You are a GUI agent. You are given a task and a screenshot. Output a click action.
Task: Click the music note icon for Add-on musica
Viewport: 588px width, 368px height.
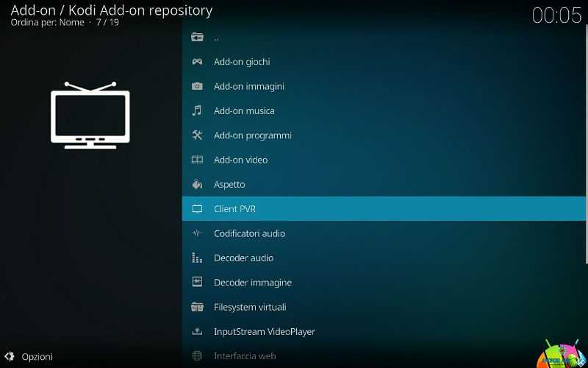coord(197,111)
